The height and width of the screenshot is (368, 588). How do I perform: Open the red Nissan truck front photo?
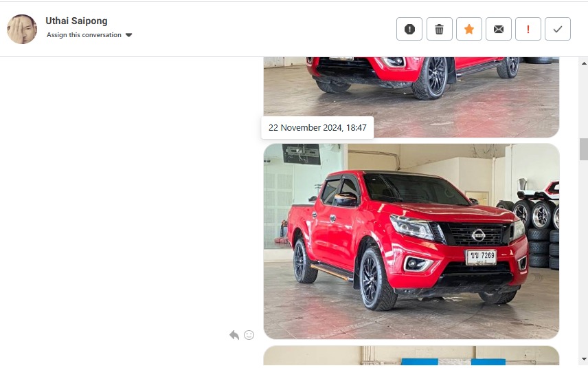tap(411, 241)
